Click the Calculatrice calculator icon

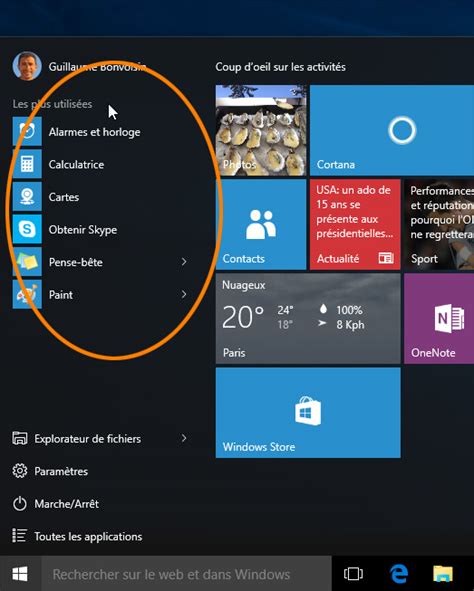click(x=27, y=164)
